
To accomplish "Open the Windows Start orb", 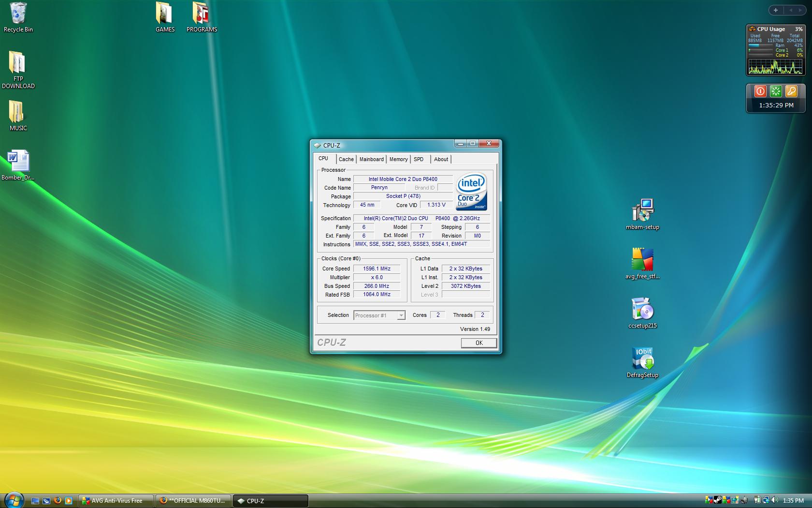I will 14,500.
